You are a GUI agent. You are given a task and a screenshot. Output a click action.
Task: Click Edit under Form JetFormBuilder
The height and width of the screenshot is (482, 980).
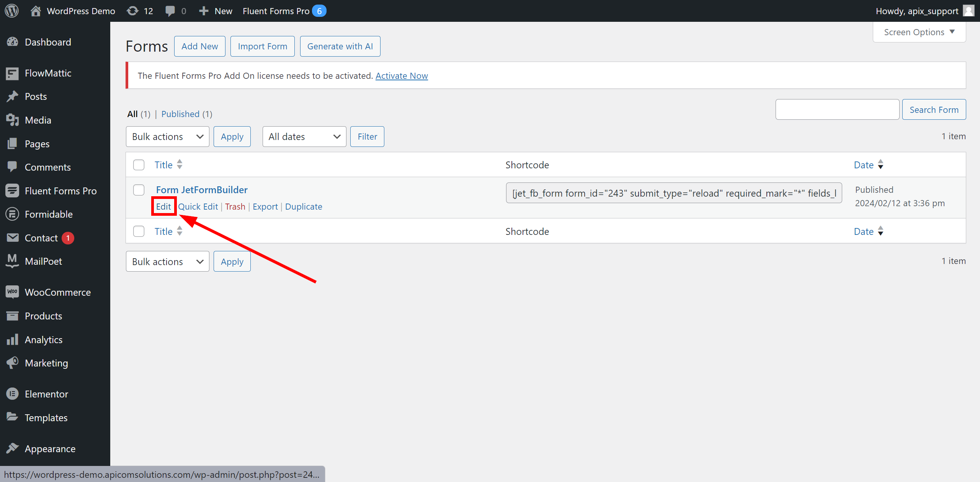point(163,207)
